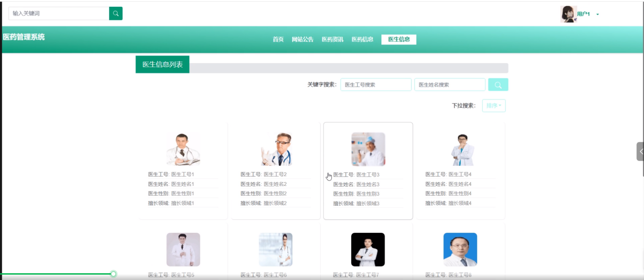
Task: Open photo of doctor 医生工号3
Action: click(x=368, y=149)
